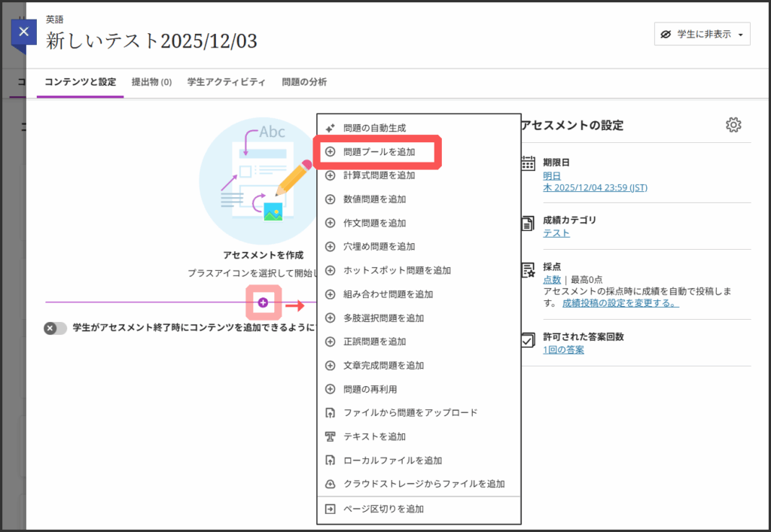Image resolution: width=771 pixels, height=532 pixels.
Task: Select 問題プールを追加 from the menu
Action: pos(379,152)
